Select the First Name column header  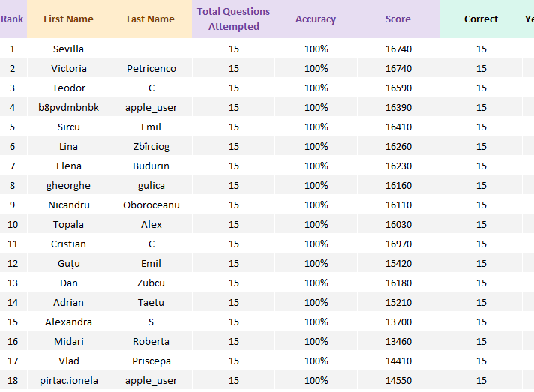point(68,19)
